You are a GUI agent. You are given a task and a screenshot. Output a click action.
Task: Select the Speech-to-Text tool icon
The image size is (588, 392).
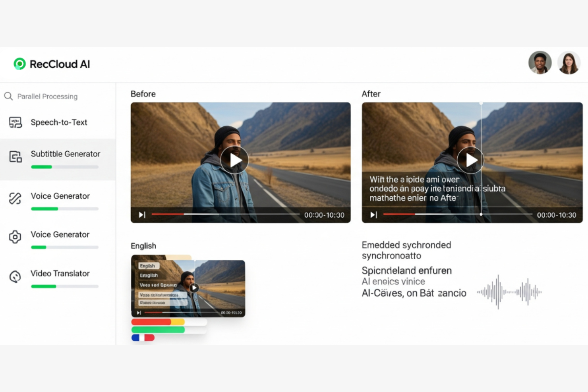(15, 122)
